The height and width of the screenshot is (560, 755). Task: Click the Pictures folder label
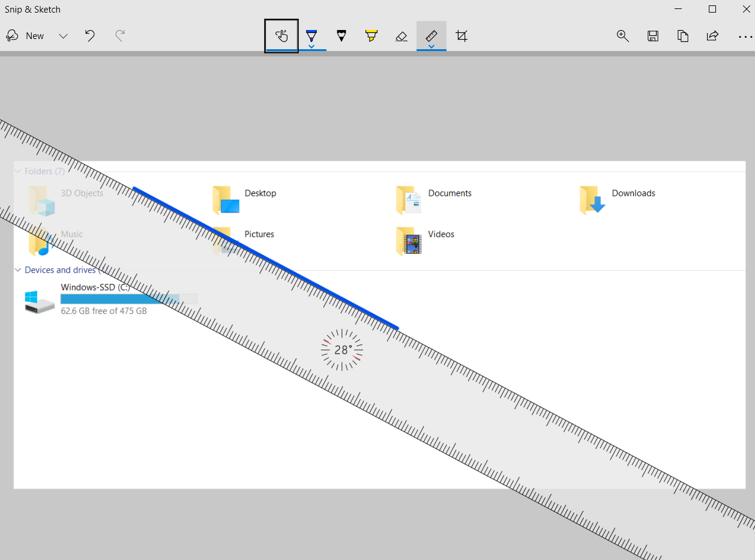[x=259, y=234]
